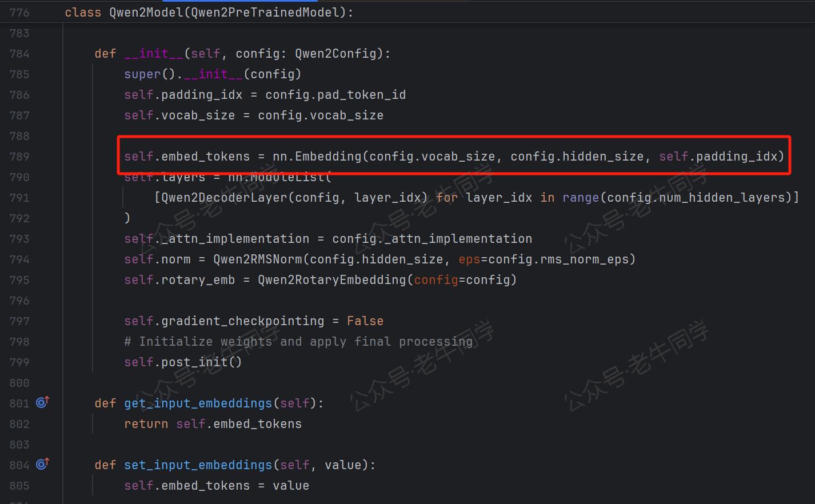Click the value parameter in set_input_embeddings signature
815x504 pixels.
click(343, 465)
